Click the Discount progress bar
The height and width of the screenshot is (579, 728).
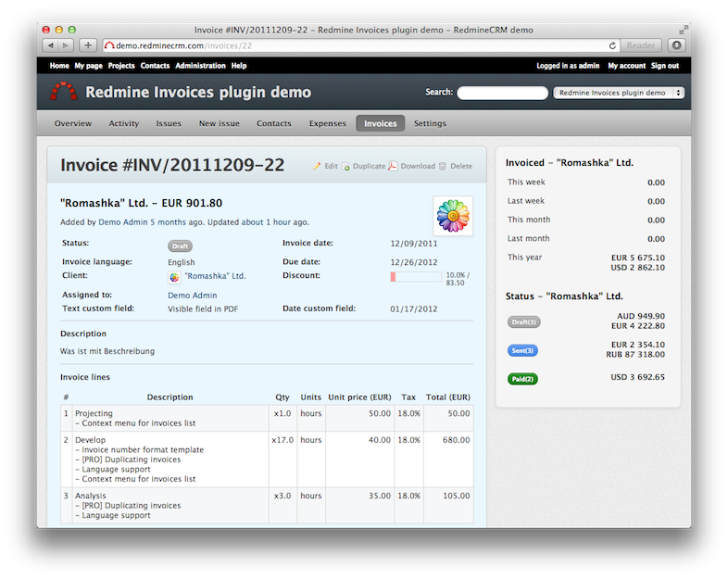[415, 276]
